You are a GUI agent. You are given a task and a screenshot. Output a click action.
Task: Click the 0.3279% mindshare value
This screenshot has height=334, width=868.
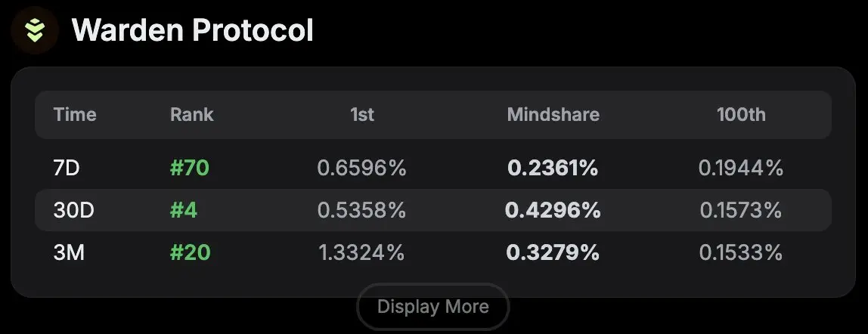click(x=553, y=252)
